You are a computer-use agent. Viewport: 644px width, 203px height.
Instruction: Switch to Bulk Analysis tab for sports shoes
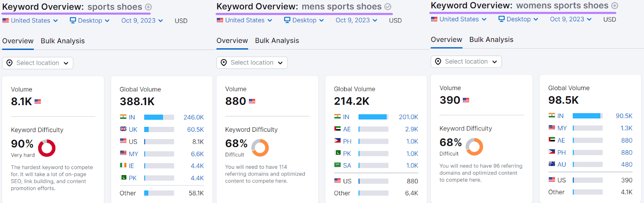[63, 41]
